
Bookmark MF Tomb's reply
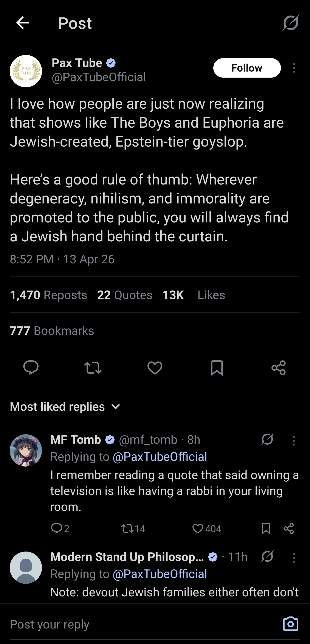266,528
